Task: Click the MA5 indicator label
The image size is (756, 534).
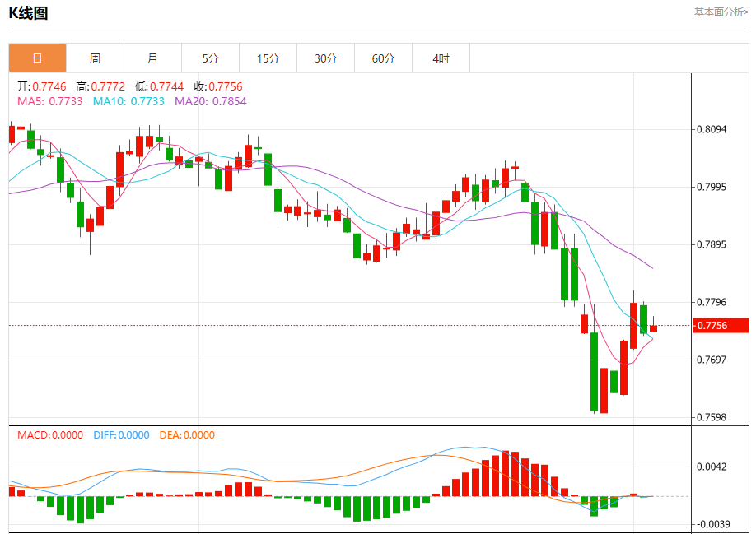Action: (x=49, y=101)
